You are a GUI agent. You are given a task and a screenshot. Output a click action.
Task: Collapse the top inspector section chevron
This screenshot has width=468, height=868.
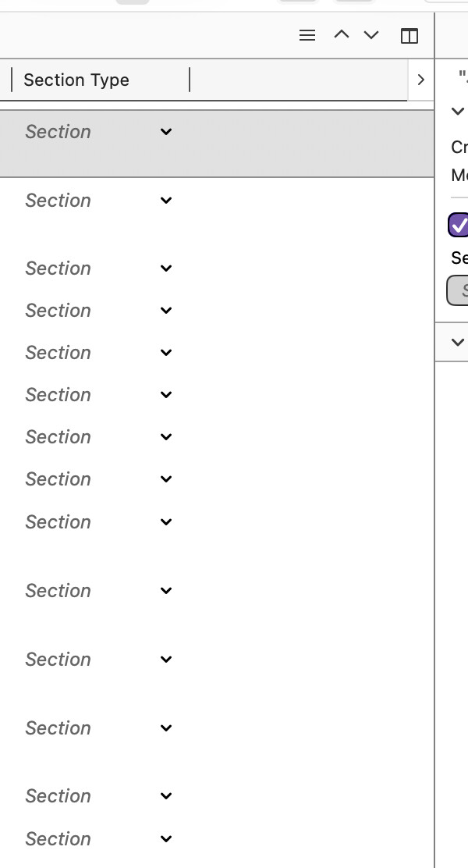click(x=458, y=112)
